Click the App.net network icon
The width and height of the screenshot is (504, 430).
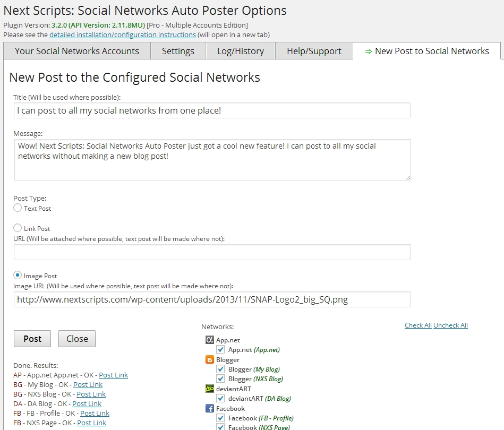[x=210, y=340]
